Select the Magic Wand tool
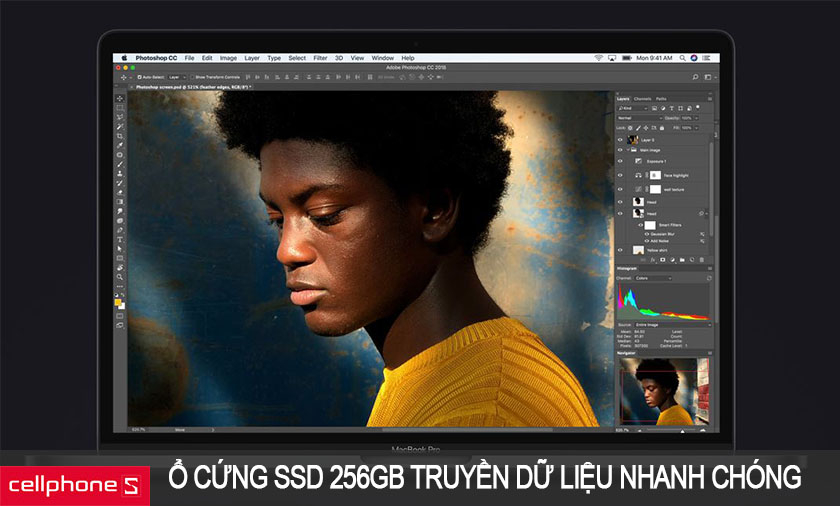Image resolution: width=840 pixels, height=506 pixels. click(x=120, y=126)
